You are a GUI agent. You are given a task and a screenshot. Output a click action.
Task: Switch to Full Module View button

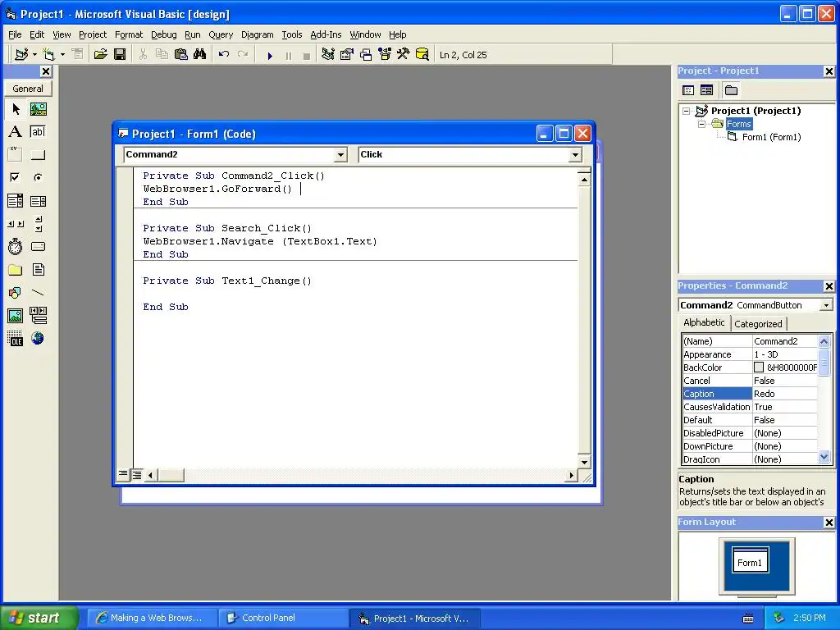137,475
